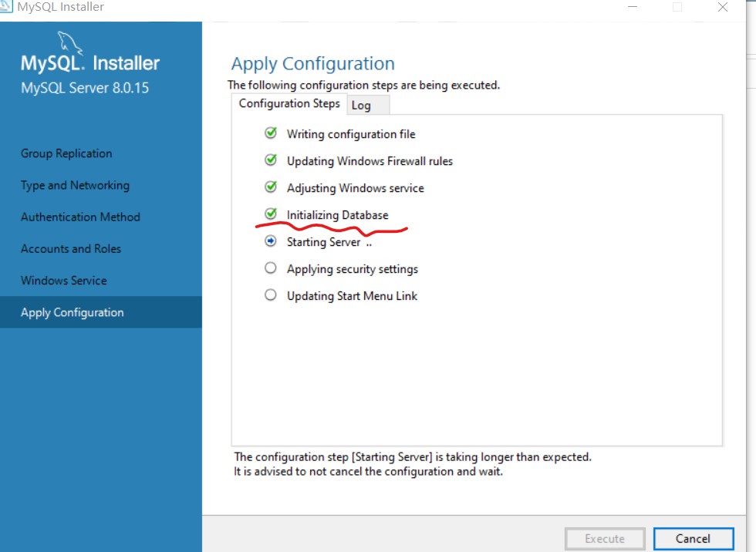Click the green check beside Updating Windows Firewall rules
The height and width of the screenshot is (552, 756).
pyautogui.click(x=271, y=160)
